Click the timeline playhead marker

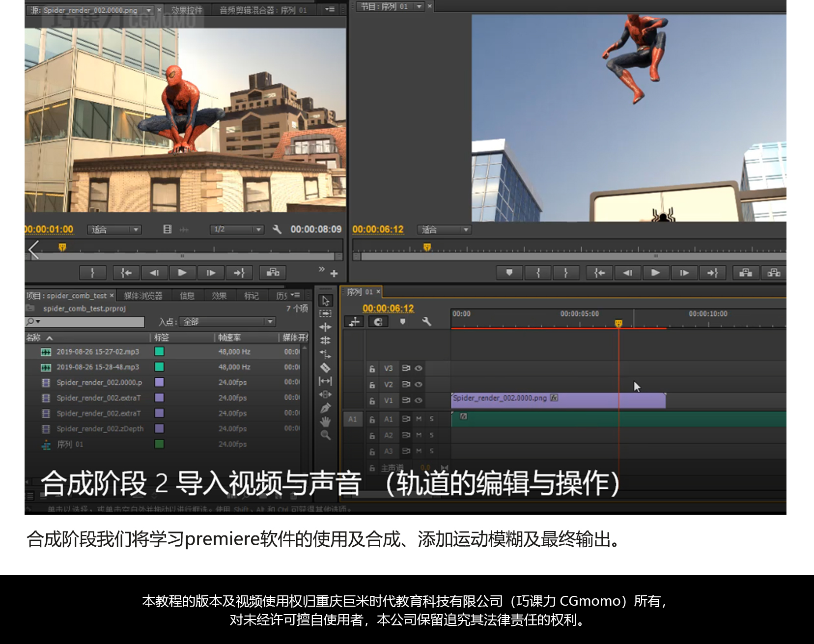point(618,323)
